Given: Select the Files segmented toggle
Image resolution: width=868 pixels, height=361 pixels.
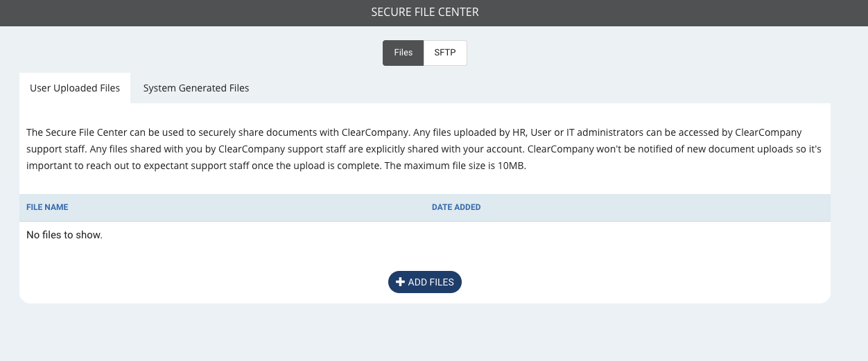Looking at the screenshot, I should click(403, 53).
